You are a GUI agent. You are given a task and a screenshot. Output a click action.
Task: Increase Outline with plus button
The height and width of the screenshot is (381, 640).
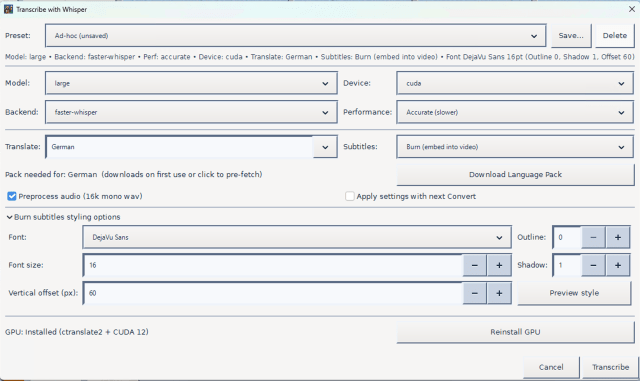coord(618,237)
